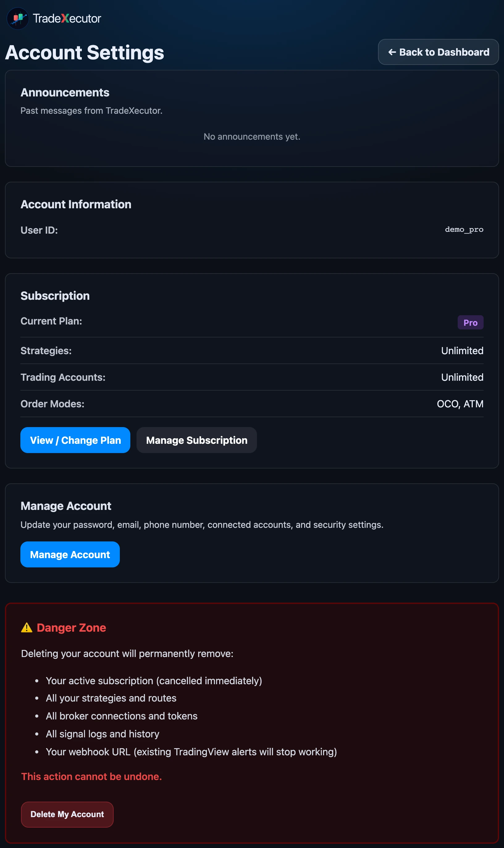Click the Account Information heading
This screenshot has width=504, height=848.
pyautogui.click(x=76, y=204)
